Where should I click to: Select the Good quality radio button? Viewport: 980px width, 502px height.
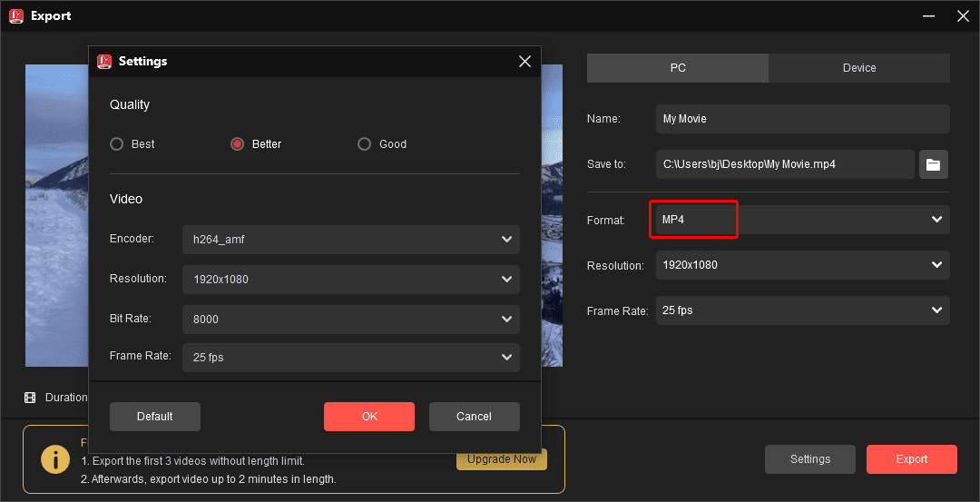tap(364, 144)
